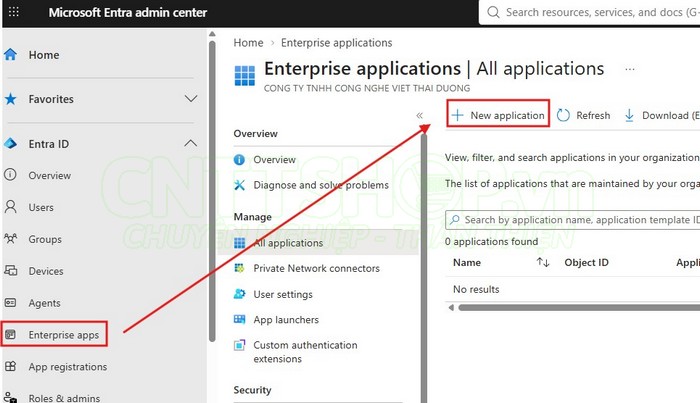Click the App launchers icon
This screenshot has width=700, height=403.
pos(239,319)
